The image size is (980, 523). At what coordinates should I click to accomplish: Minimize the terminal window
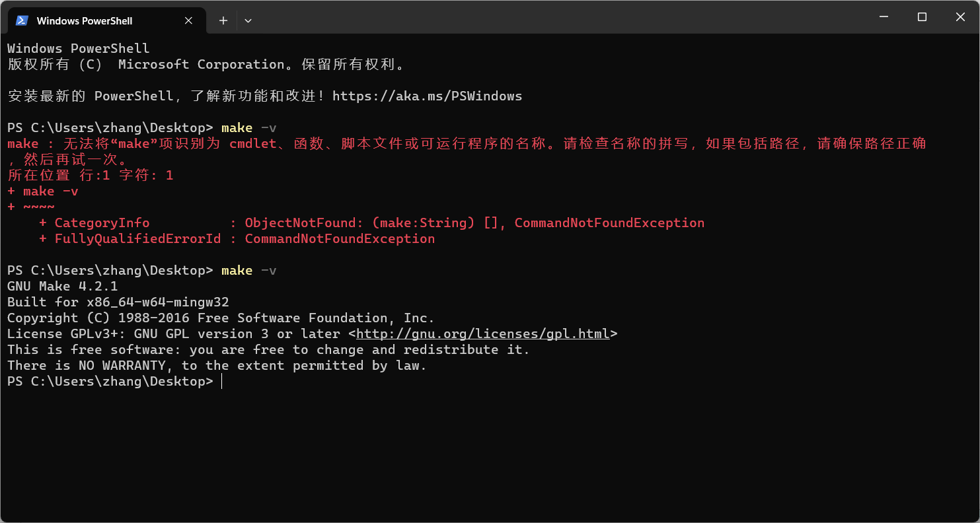click(884, 17)
